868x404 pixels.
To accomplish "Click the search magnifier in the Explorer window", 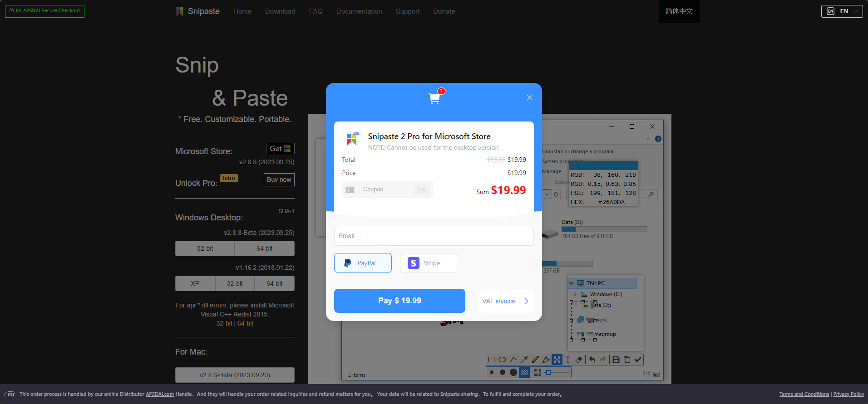I will [651, 194].
